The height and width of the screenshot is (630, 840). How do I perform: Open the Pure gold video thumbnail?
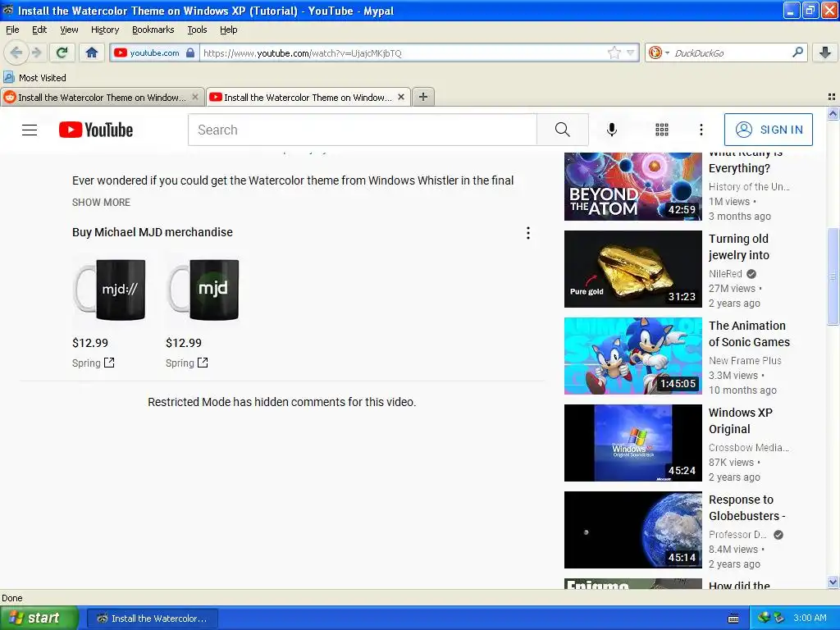click(x=632, y=269)
